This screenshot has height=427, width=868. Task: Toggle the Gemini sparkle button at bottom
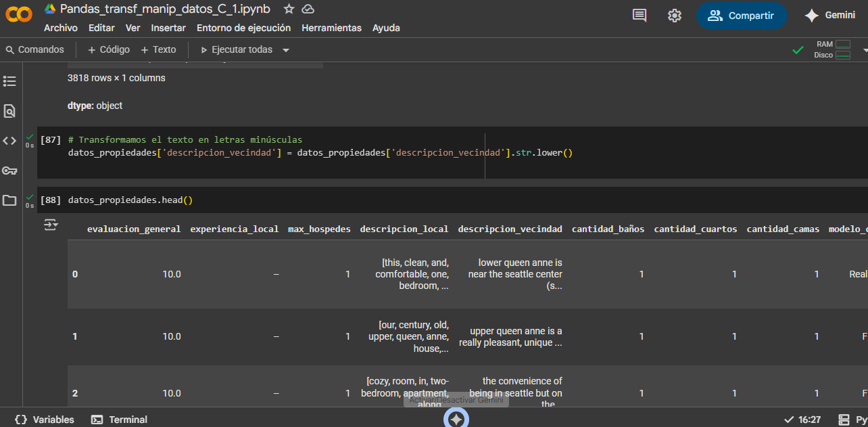(456, 420)
